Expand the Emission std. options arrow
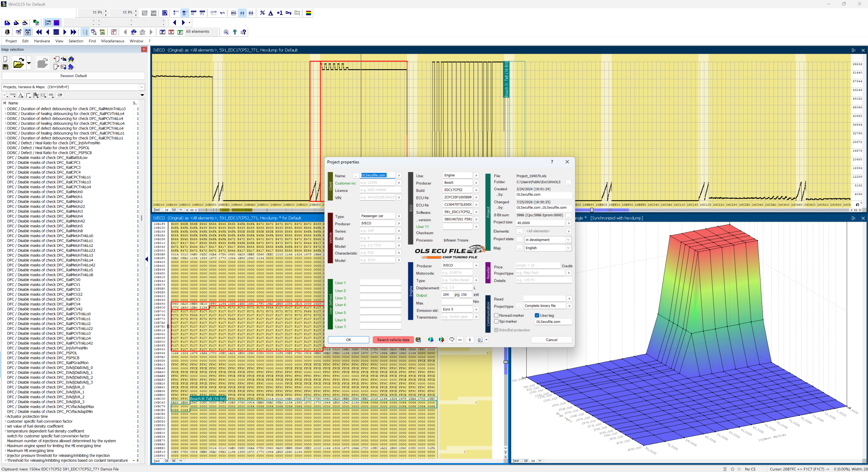The width and height of the screenshot is (868, 472). [476, 309]
